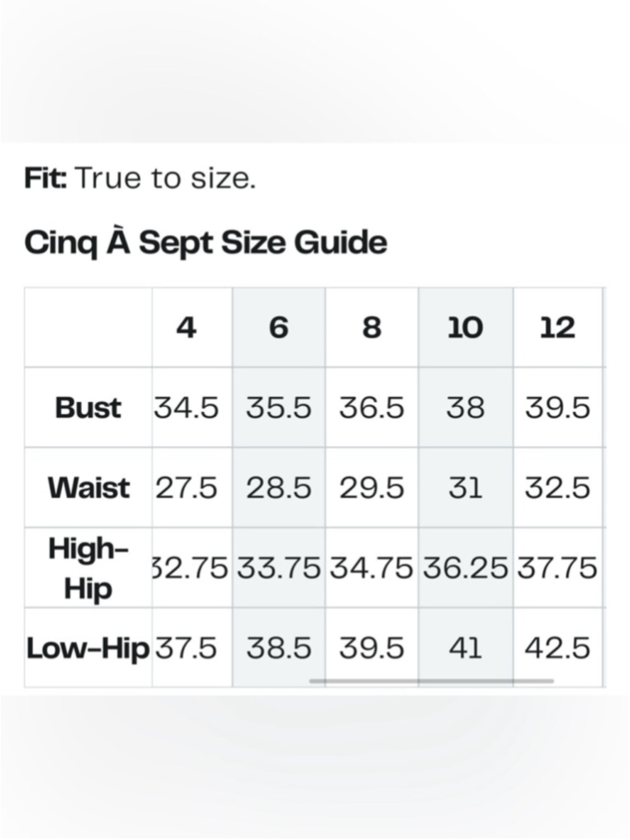Select the size 6 column header
This screenshot has height=840, width=630.
(278, 328)
